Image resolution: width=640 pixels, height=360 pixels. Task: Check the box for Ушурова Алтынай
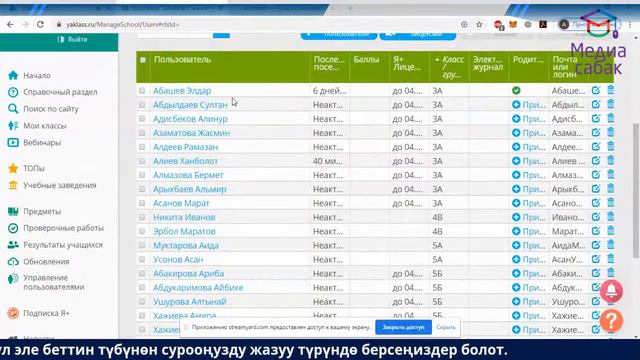point(142,302)
